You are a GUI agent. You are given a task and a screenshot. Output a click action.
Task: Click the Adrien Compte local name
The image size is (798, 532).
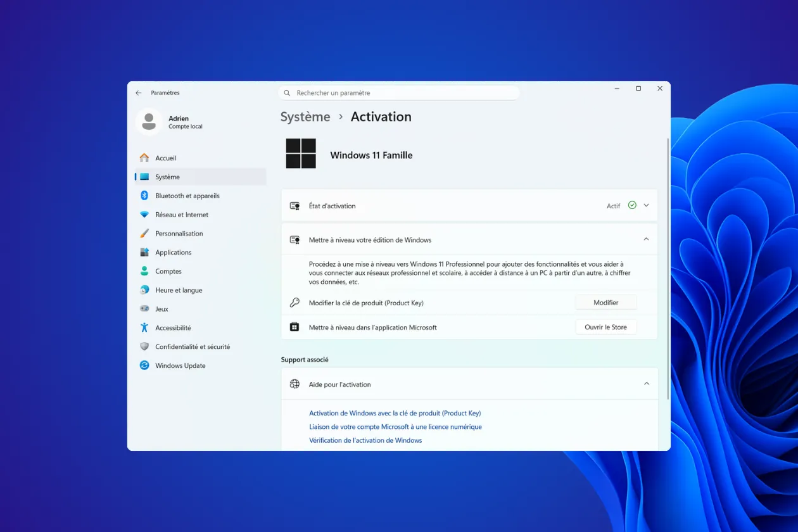coord(186,122)
